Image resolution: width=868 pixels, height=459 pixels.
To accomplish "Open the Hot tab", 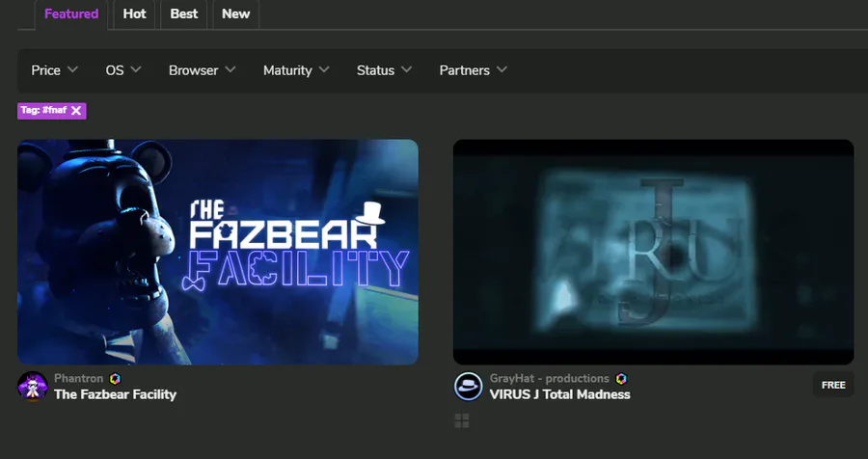I will [134, 14].
